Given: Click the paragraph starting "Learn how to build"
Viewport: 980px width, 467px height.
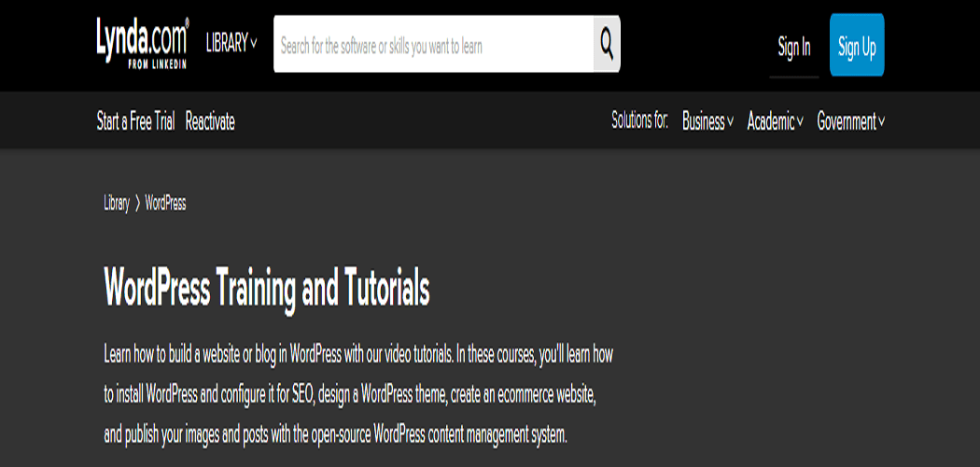Looking at the screenshot, I should [358, 394].
